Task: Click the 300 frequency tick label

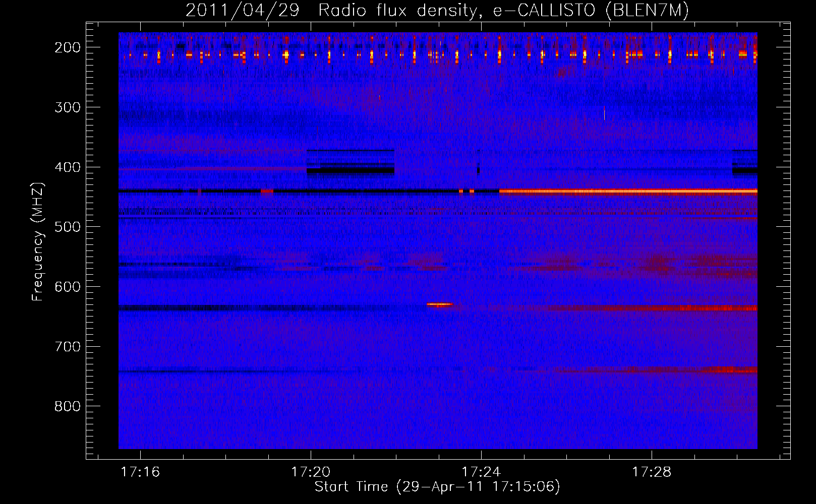Action: 68,107
